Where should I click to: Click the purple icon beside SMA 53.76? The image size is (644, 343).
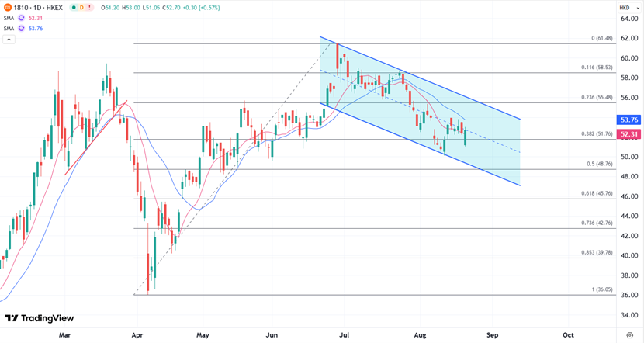(22, 29)
